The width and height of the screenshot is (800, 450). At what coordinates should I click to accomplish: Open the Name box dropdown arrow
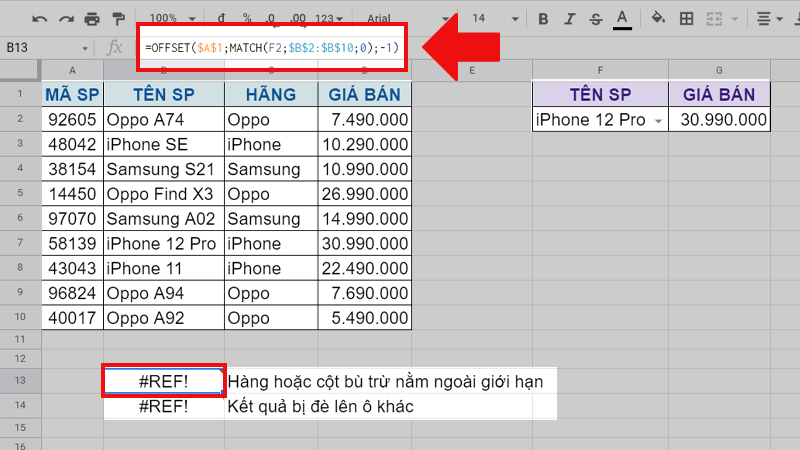pyautogui.click(x=85, y=48)
